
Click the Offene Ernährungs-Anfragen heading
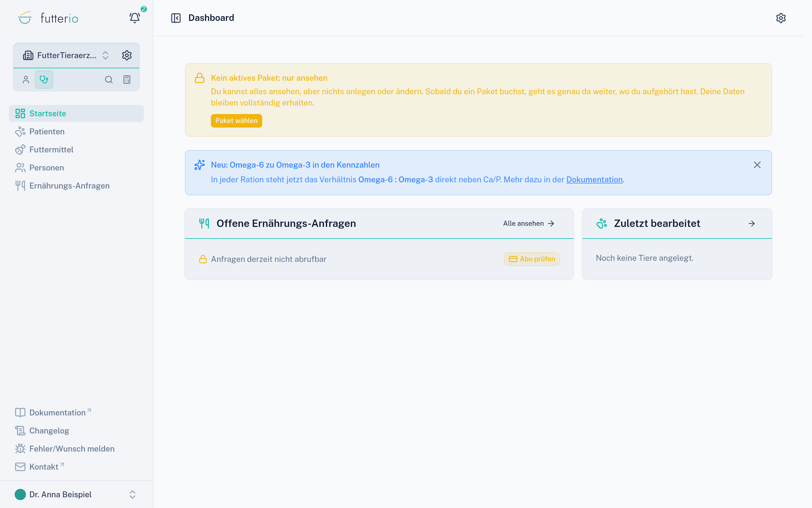286,224
